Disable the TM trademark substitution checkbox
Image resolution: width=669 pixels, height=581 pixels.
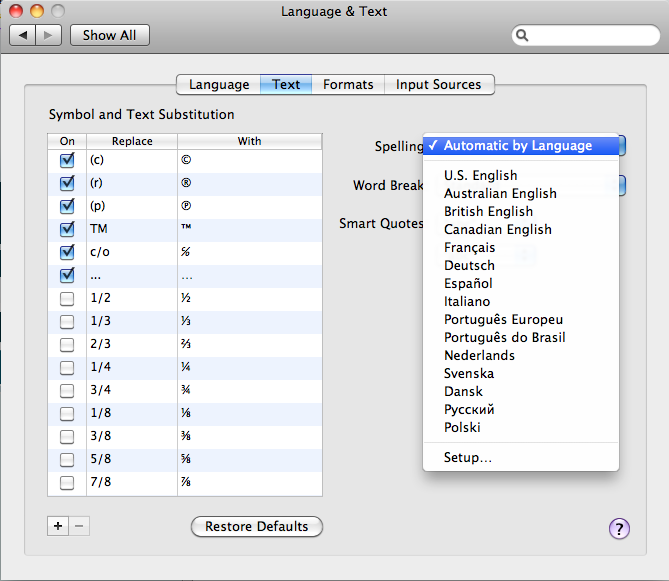67,229
